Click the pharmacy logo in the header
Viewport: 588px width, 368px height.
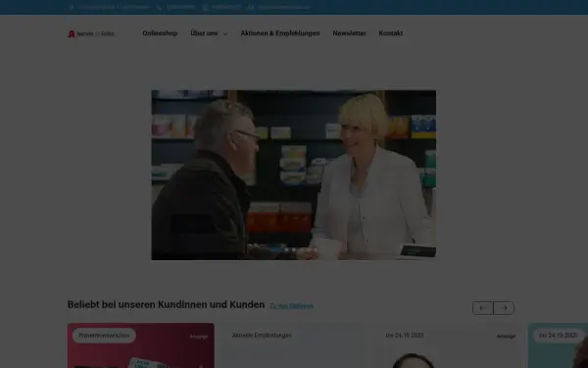[x=91, y=33]
